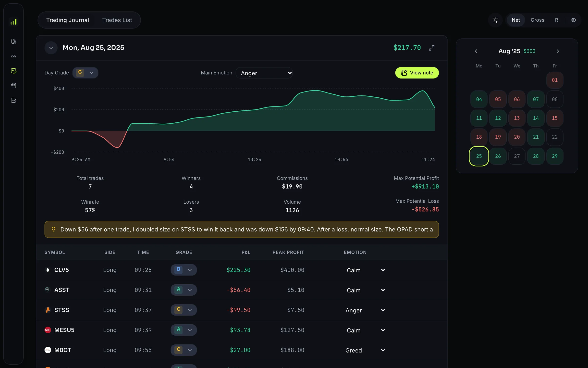Select August 01 in calendar
This screenshot has height=368, width=588.
(555, 80)
